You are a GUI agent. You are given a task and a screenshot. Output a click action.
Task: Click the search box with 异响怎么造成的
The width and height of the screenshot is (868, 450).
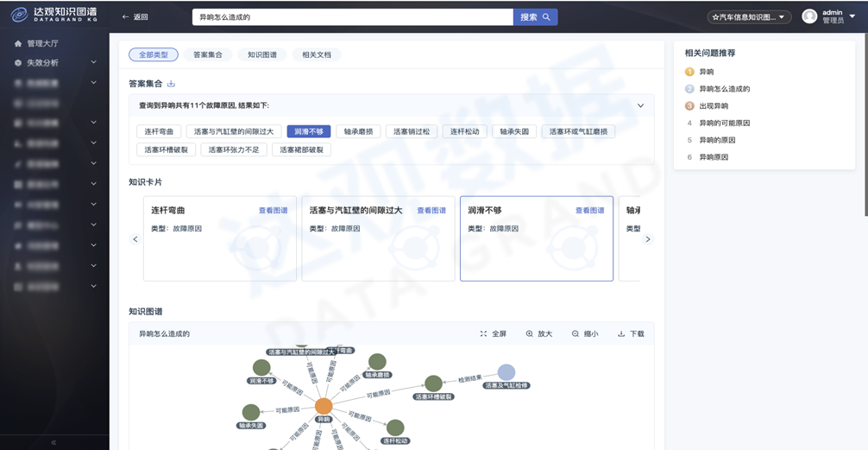click(353, 17)
